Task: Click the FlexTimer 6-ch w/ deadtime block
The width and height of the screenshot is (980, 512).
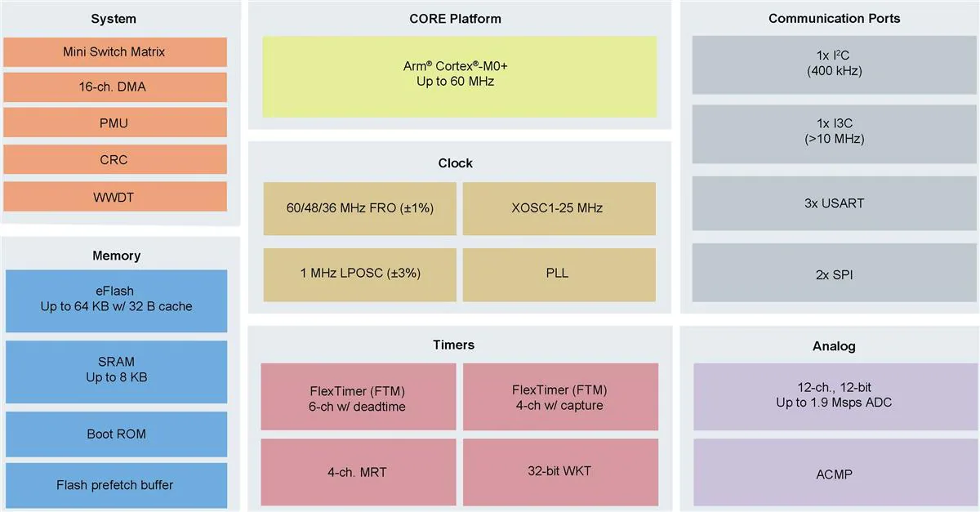Action: [359, 397]
